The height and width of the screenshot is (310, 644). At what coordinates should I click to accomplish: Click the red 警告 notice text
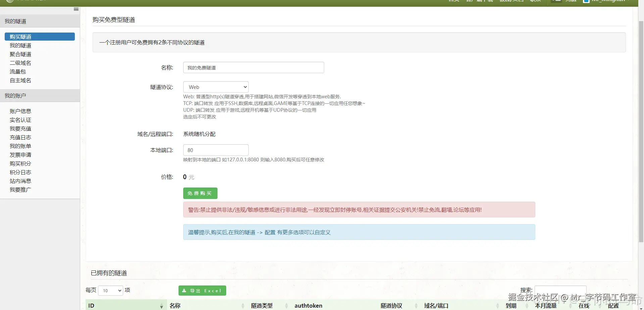pyautogui.click(x=335, y=210)
